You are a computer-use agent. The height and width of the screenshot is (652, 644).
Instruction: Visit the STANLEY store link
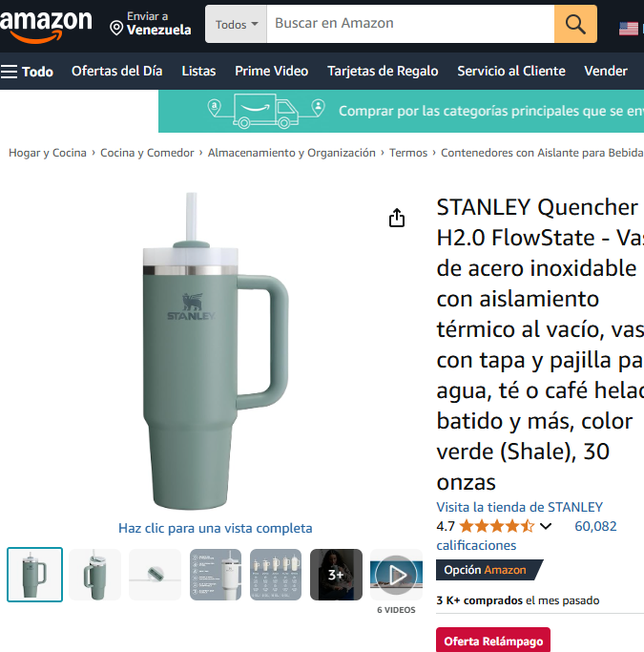(x=519, y=507)
